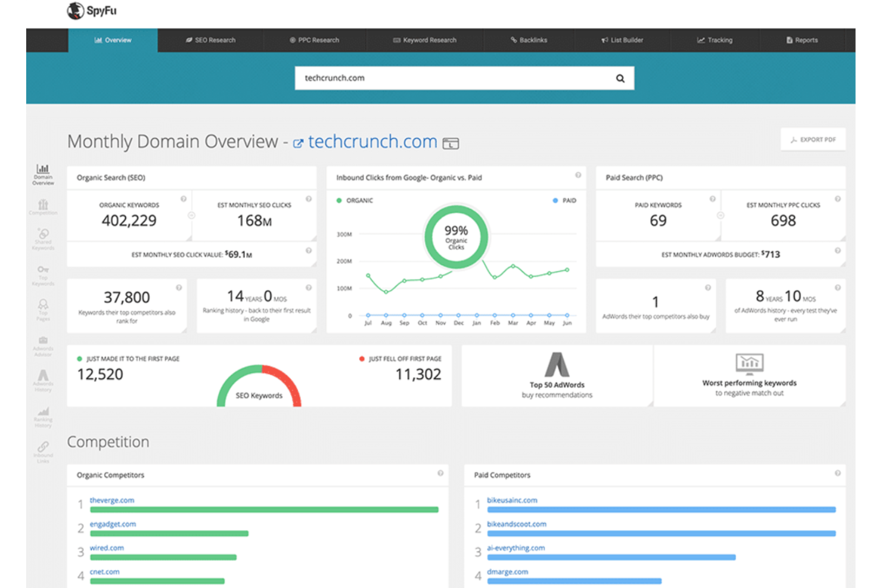Screen dimensions: 882x588
Task: Click the search magnifier icon
Action: coord(620,78)
